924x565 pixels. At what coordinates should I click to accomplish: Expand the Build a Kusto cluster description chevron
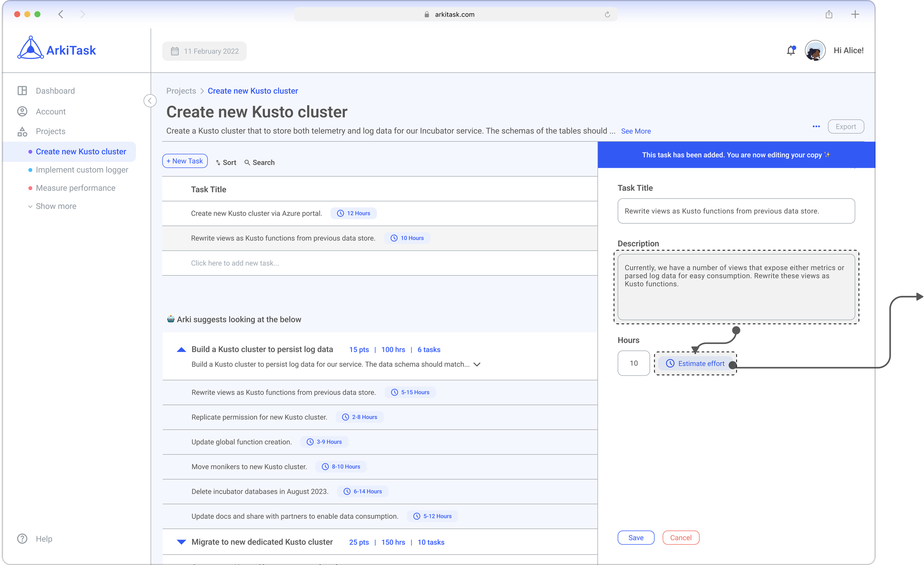[477, 365]
